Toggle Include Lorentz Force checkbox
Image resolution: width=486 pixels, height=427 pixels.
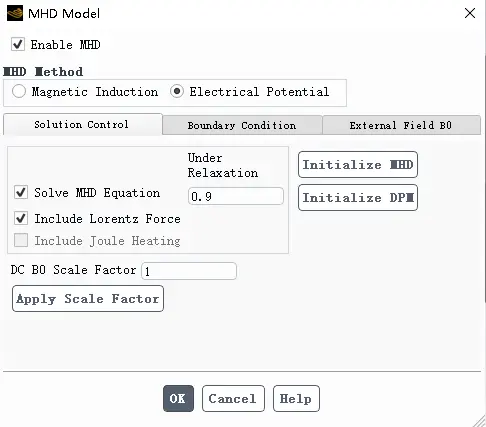[21, 219]
